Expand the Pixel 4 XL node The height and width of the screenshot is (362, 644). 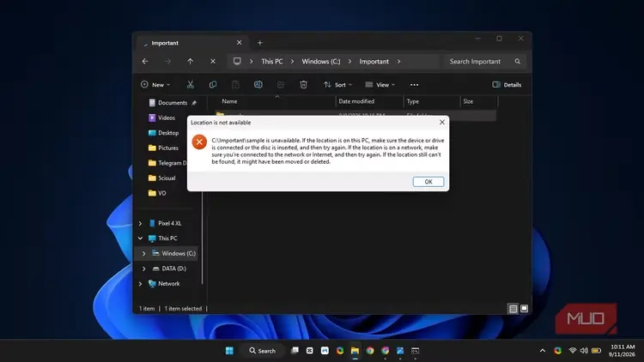point(140,223)
